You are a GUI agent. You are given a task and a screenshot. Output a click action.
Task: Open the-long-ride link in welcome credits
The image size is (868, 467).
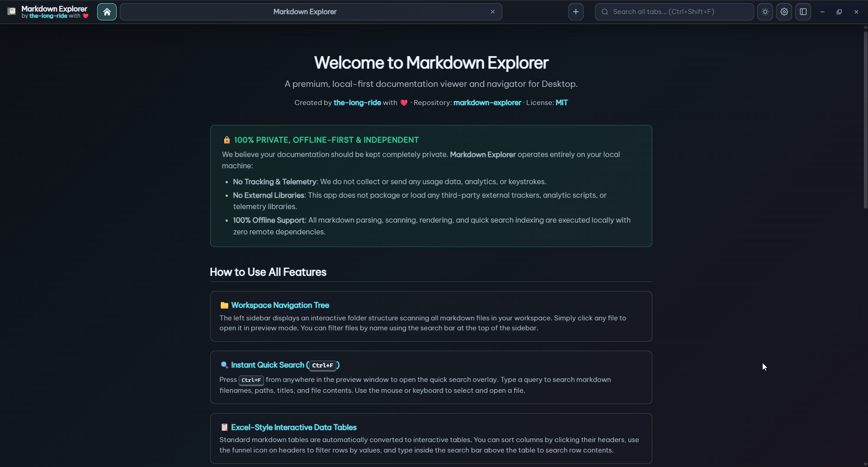pyautogui.click(x=357, y=103)
